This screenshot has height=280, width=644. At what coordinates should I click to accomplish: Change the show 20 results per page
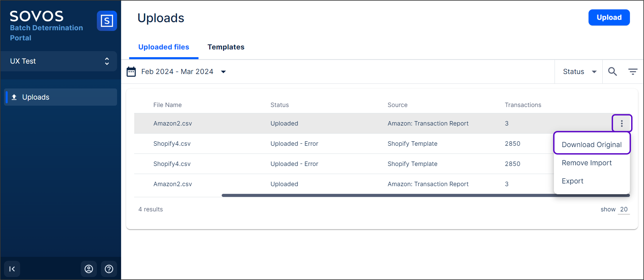(x=623, y=209)
